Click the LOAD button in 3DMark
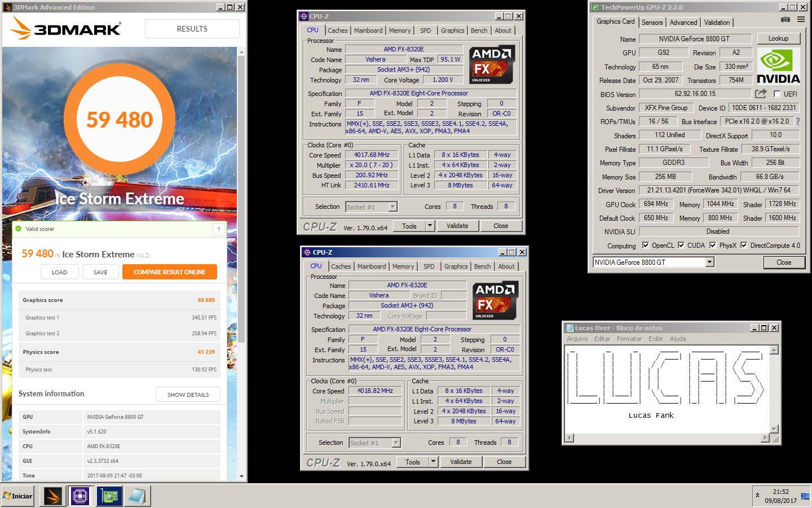This screenshot has width=812, height=508. [60, 272]
